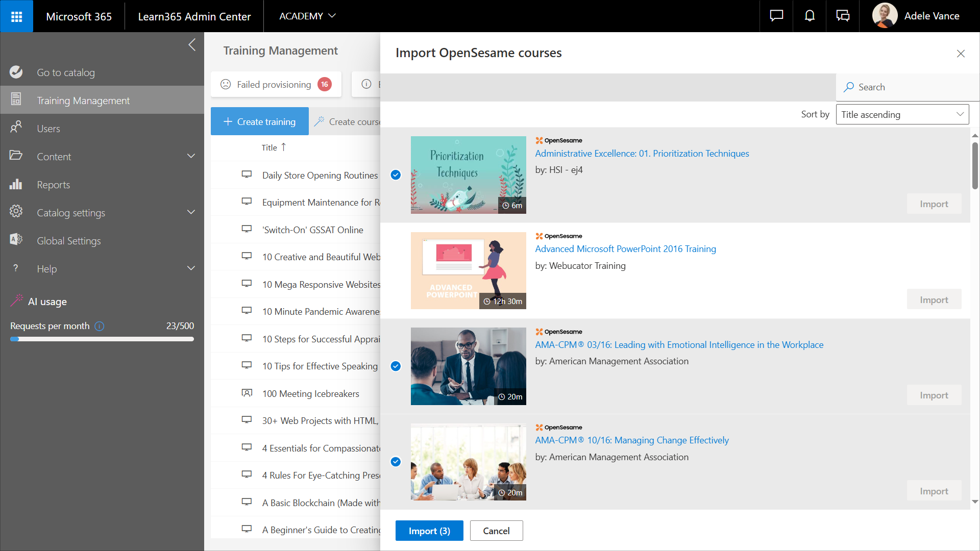
Task: Click Create training button
Action: coord(260,121)
